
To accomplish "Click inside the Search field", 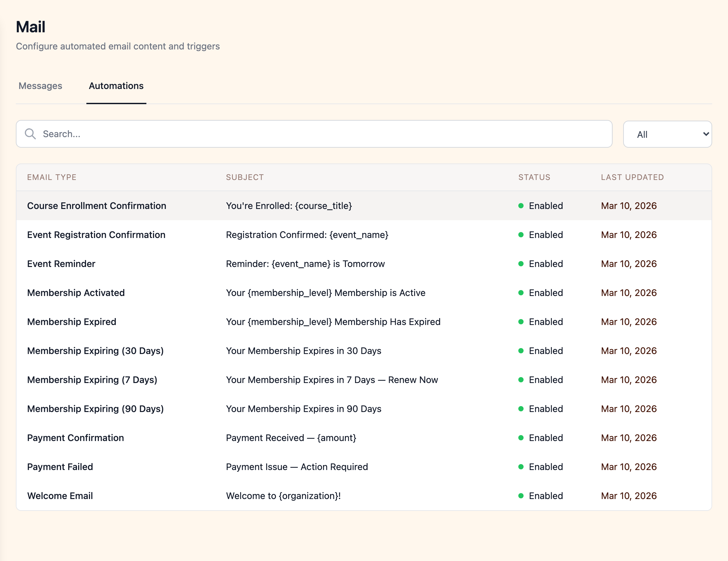I will click(x=200, y=133).
